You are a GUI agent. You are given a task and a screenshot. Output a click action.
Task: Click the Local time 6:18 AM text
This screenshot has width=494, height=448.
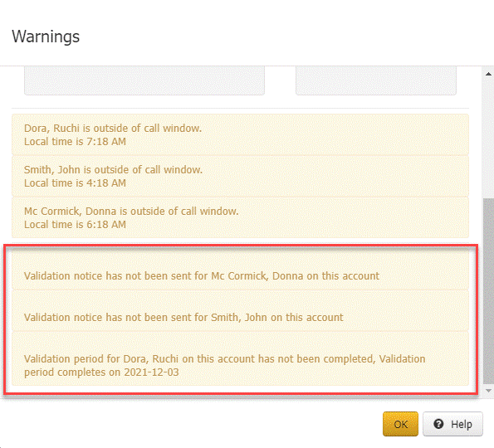coord(75,225)
